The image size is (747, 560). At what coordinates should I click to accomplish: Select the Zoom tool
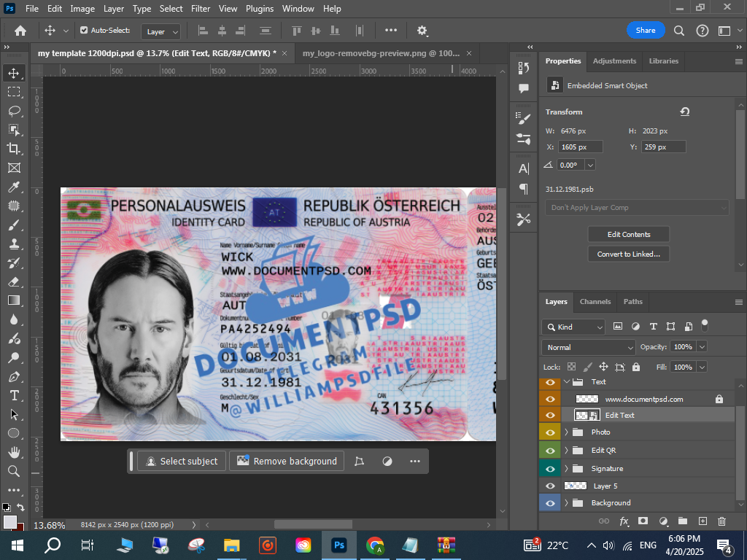tap(14, 472)
